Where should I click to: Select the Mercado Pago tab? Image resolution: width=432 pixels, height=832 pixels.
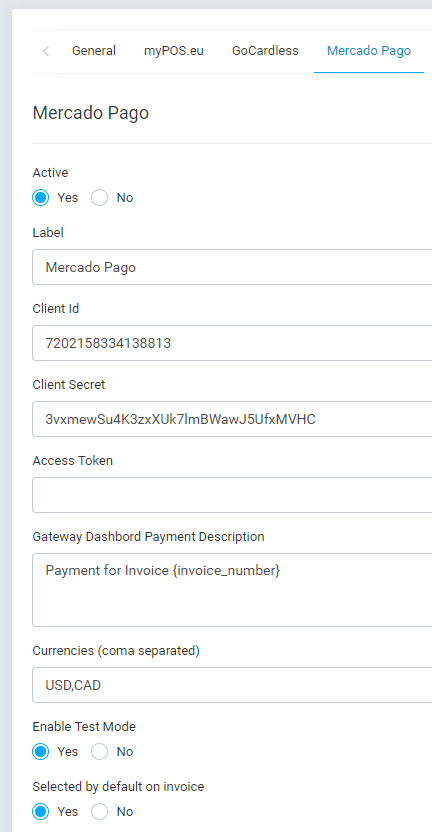[x=369, y=51]
